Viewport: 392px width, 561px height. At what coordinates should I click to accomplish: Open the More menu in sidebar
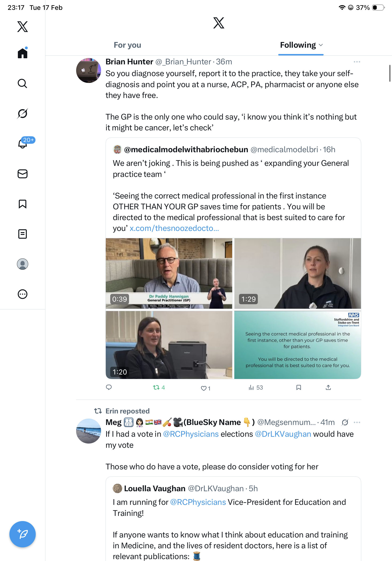click(x=23, y=294)
